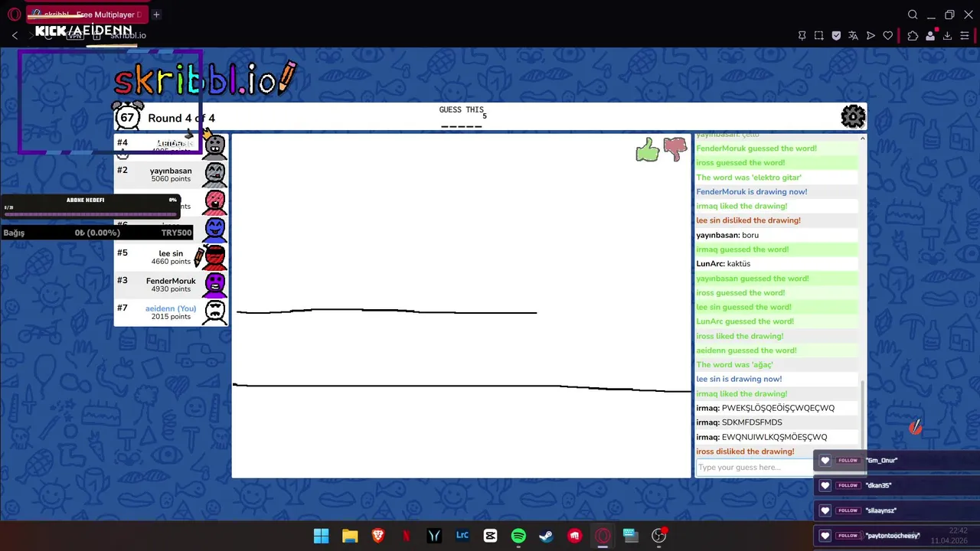
Task: Dislike the drawing with thumbs down
Action: 675,148
